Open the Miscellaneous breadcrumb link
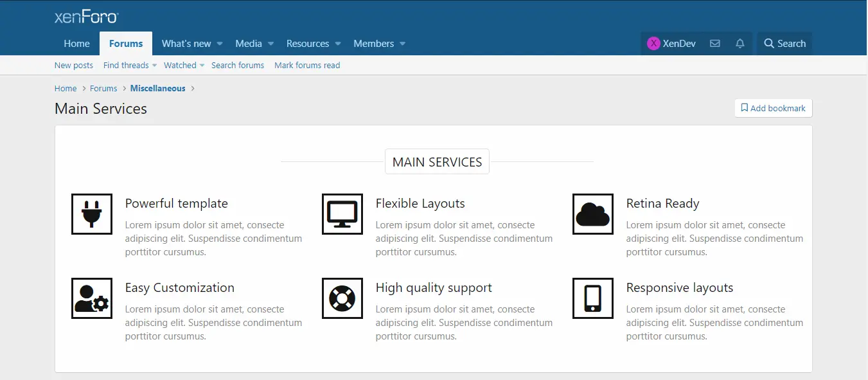Screen dimensions: 868x380 pos(158,89)
